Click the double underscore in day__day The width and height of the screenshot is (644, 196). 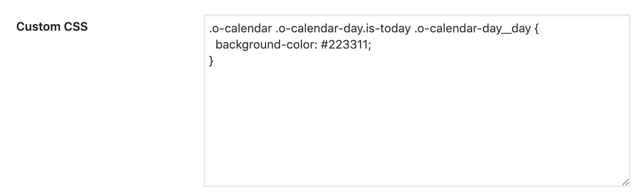pos(509,31)
